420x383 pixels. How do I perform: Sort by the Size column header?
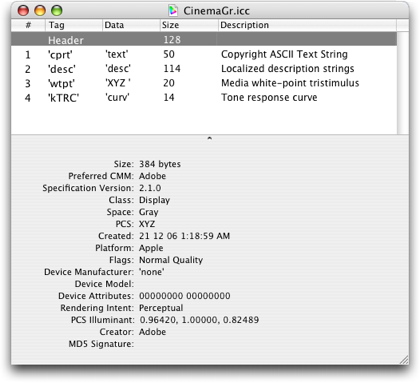click(x=189, y=25)
